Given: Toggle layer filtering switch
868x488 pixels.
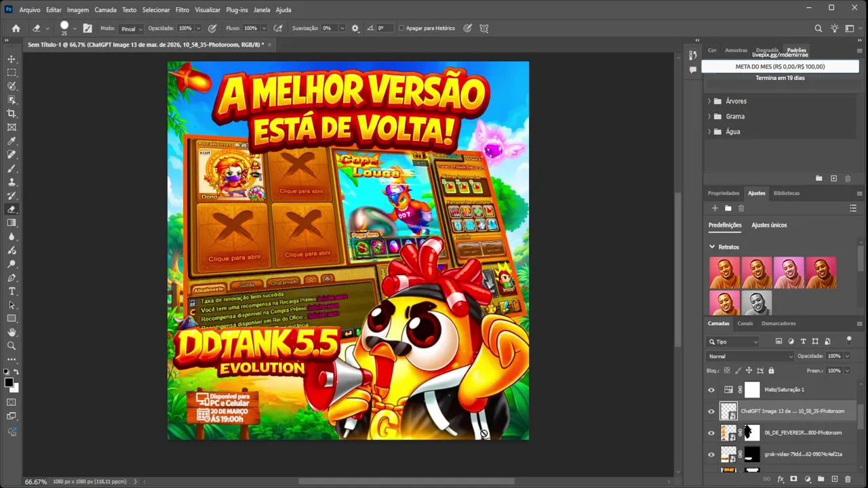Looking at the screenshot, I should click(848, 340).
